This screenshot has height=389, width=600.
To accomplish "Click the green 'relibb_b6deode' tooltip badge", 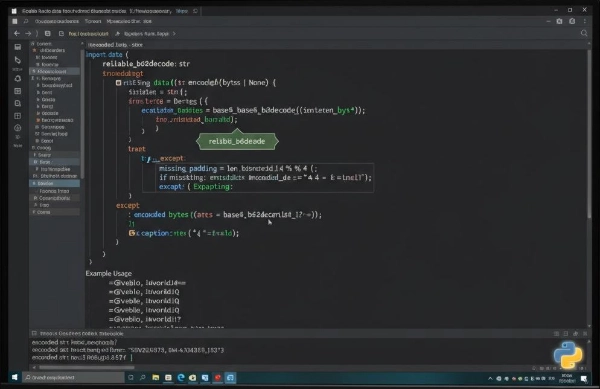I will pos(237,142).
